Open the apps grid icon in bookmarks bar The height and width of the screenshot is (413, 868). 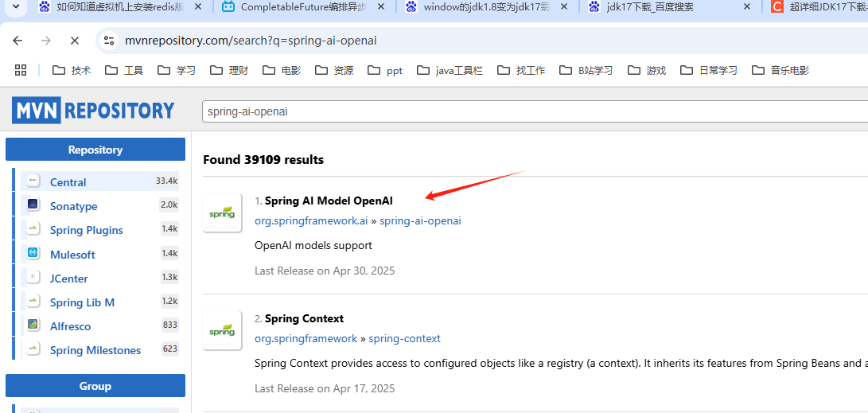(x=21, y=70)
